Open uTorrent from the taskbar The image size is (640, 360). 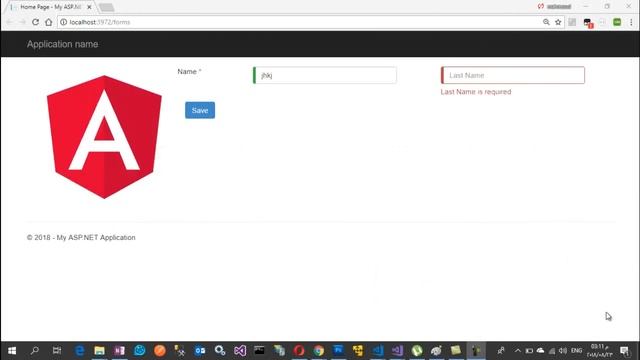point(417,351)
